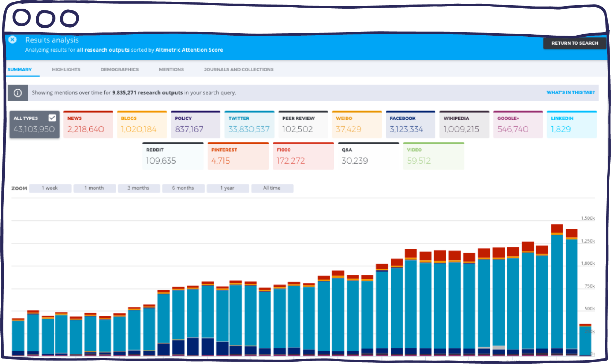Toggle the NEWS mentions filter

[88, 124]
